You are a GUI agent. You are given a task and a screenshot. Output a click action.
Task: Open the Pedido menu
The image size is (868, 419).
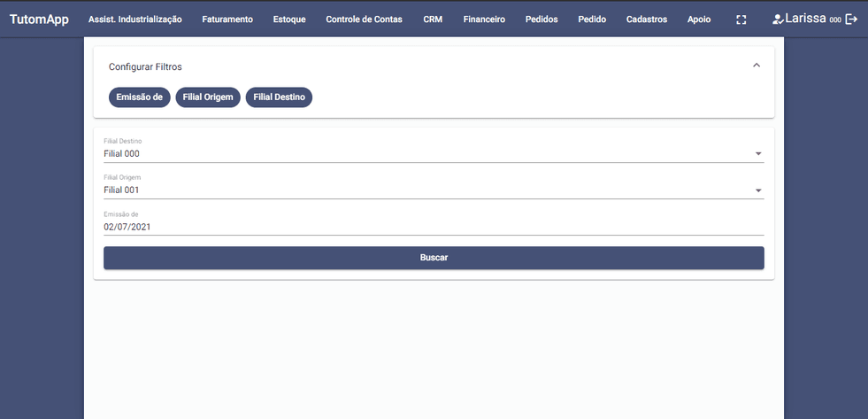(592, 19)
